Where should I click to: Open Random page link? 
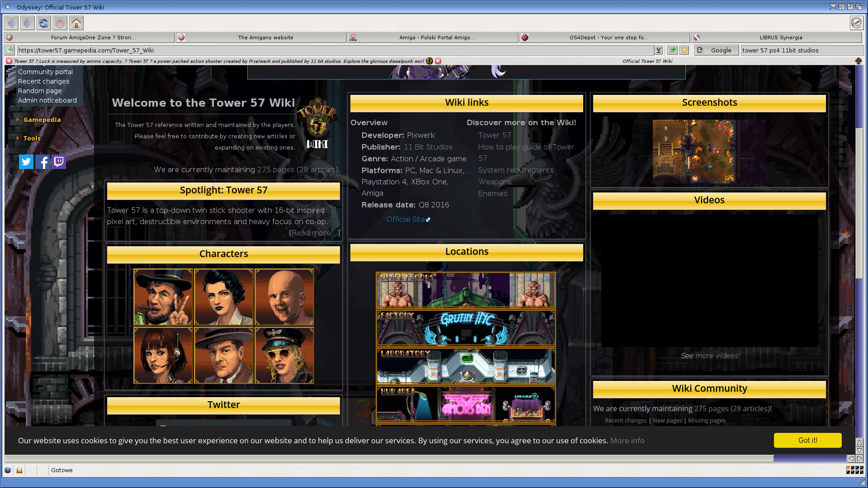click(40, 91)
